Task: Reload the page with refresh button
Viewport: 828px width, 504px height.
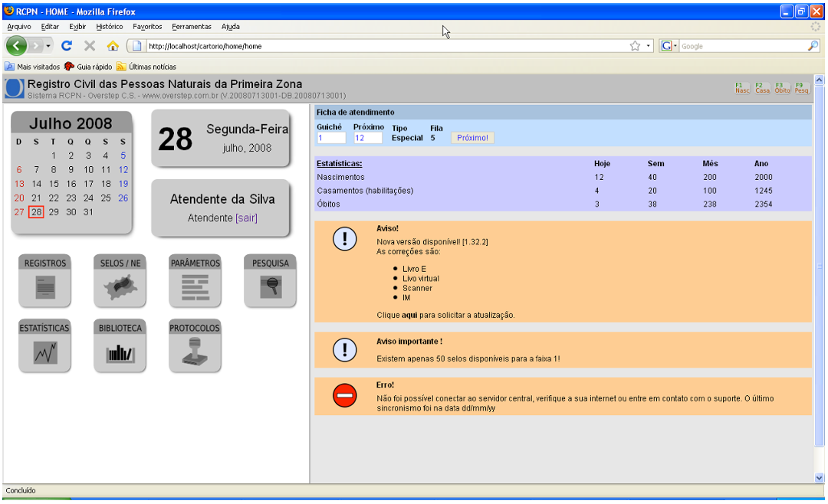Action: 67,46
